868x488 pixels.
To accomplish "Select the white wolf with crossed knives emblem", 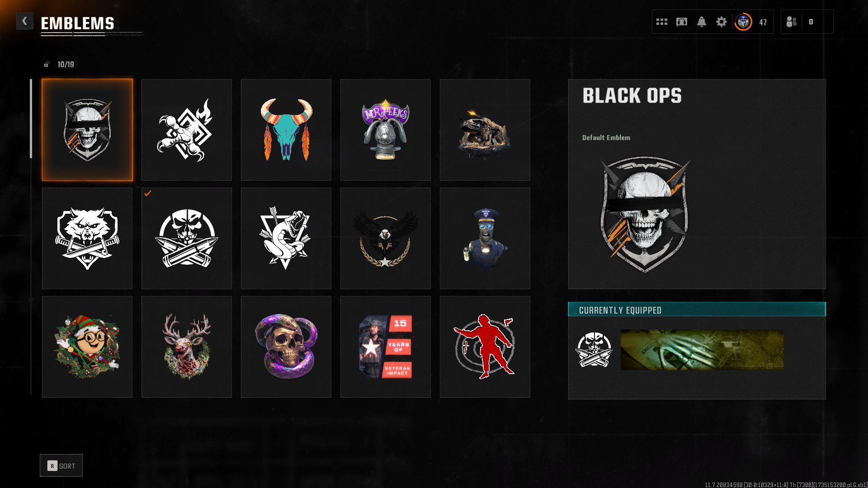I will 87,239.
